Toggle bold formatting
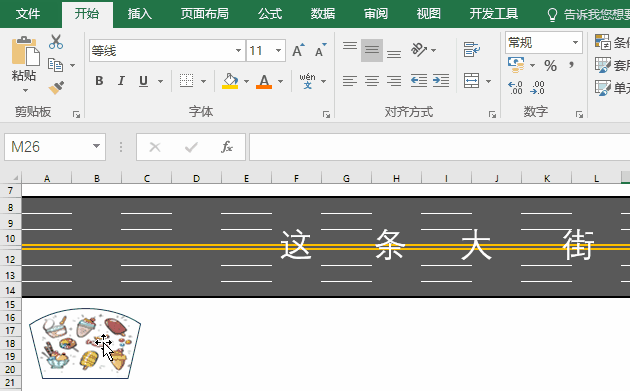Image resolution: width=630 pixels, height=391 pixels. (x=99, y=81)
